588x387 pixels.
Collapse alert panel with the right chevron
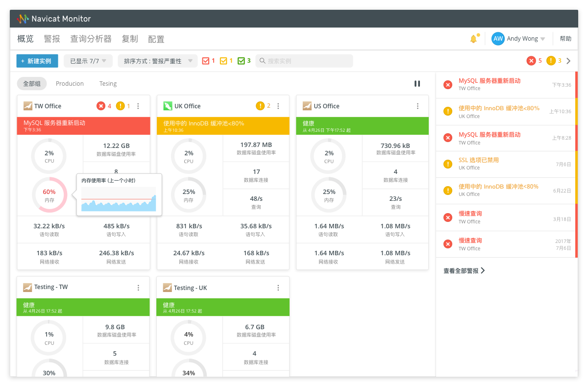click(x=568, y=61)
